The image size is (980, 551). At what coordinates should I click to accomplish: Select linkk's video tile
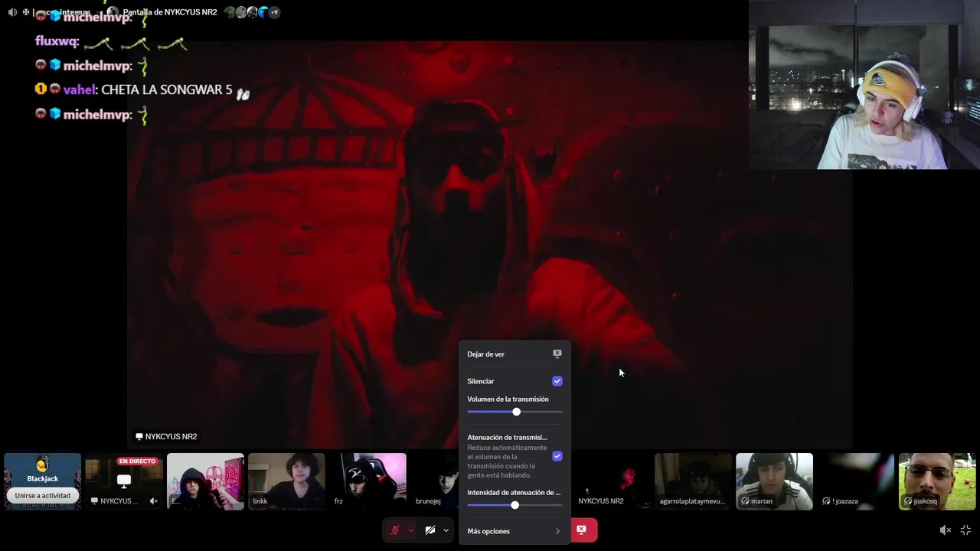(286, 481)
